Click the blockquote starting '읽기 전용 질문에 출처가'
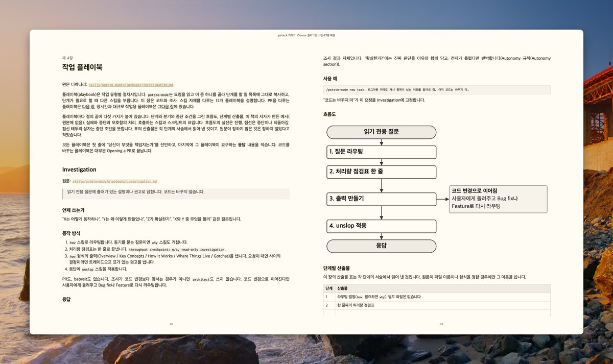The width and height of the screenshot is (613, 364). (176, 193)
